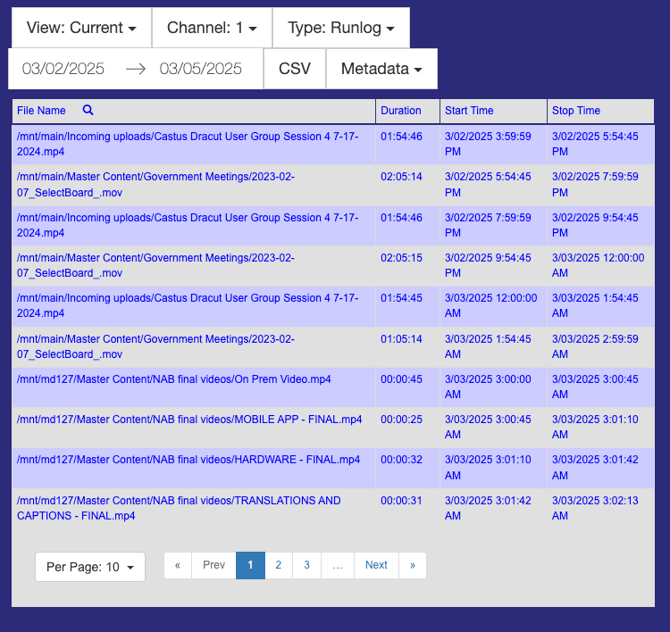Image resolution: width=670 pixels, height=632 pixels.
Task: Change the Per Page: 10 setting
Action: 90,567
